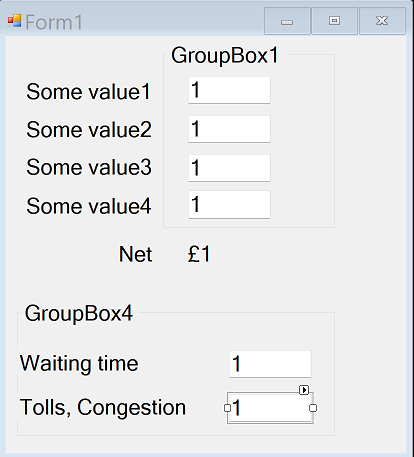This screenshot has width=414, height=457.
Task: Click the right resize handle of selected textbox
Action: coord(313,408)
